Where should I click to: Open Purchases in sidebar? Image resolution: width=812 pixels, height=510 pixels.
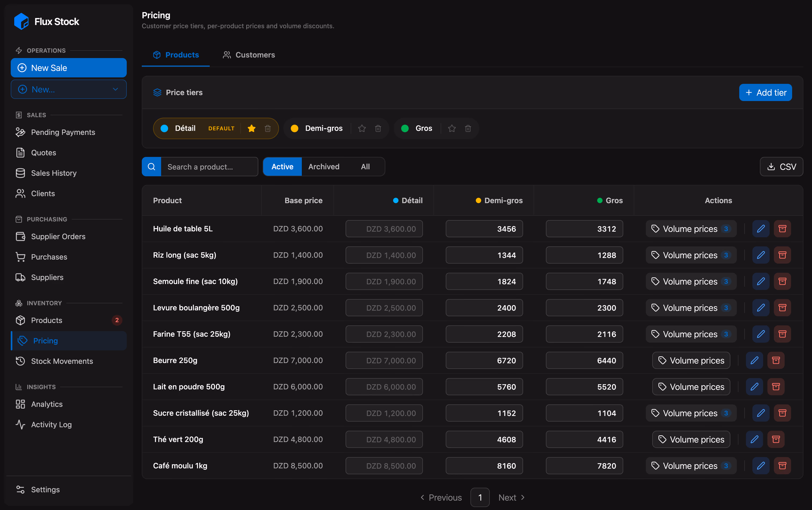click(x=69, y=257)
